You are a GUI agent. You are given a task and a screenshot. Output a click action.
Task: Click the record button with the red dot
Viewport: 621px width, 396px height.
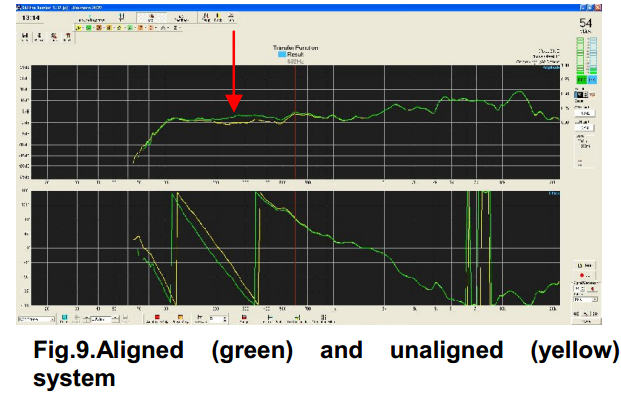click(585, 275)
